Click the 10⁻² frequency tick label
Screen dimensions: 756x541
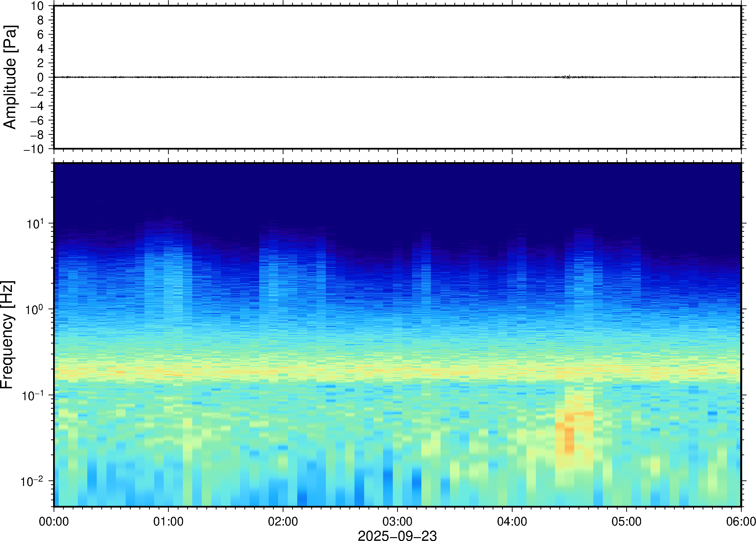pos(32,481)
